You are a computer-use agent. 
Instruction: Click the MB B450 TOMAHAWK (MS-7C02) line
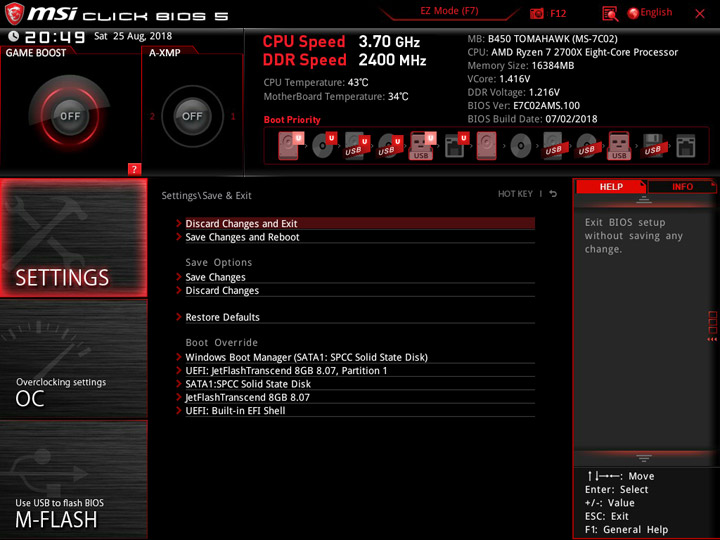click(542, 39)
